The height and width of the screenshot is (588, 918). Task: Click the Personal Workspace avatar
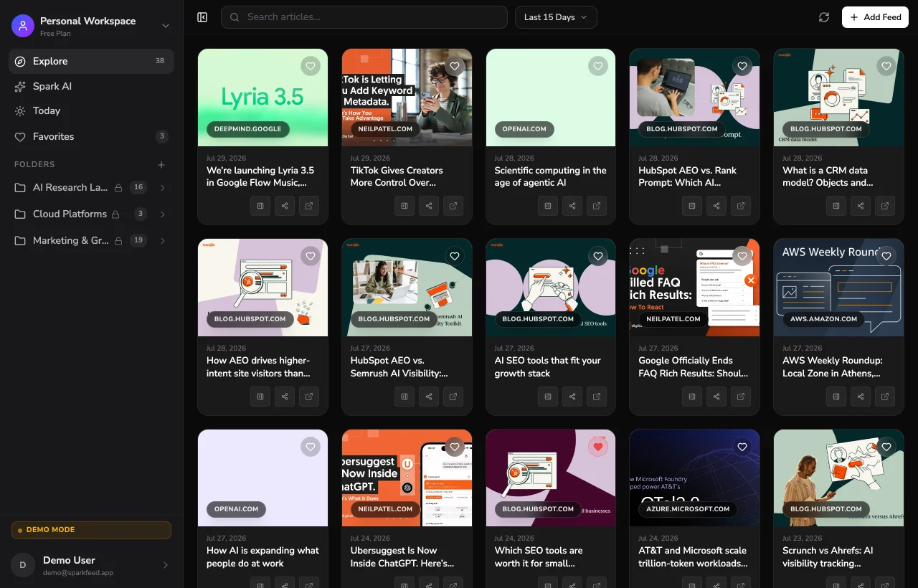pyautogui.click(x=23, y=26)
